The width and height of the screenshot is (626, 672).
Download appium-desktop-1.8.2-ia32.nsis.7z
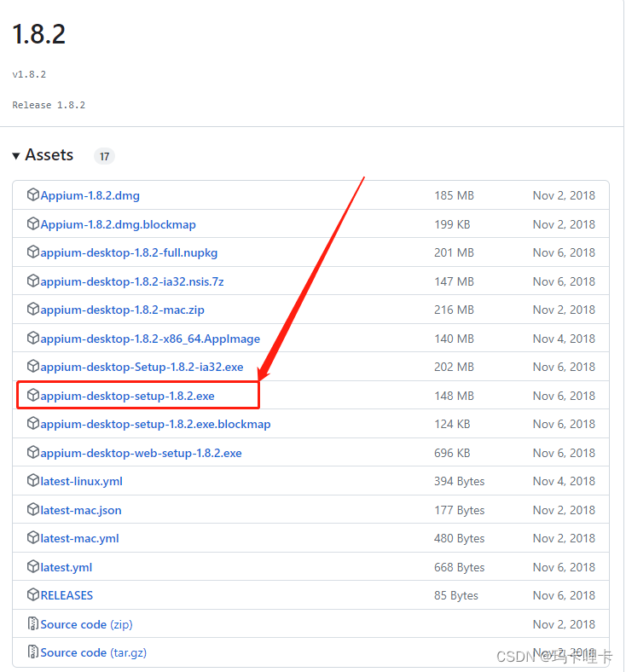click(x=132, y=281)
